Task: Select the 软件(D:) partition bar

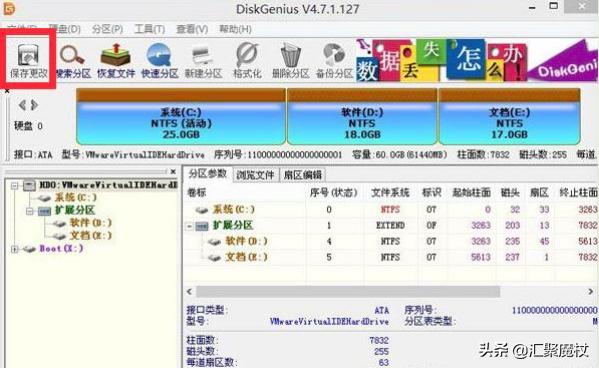Action: coord(362,116)
